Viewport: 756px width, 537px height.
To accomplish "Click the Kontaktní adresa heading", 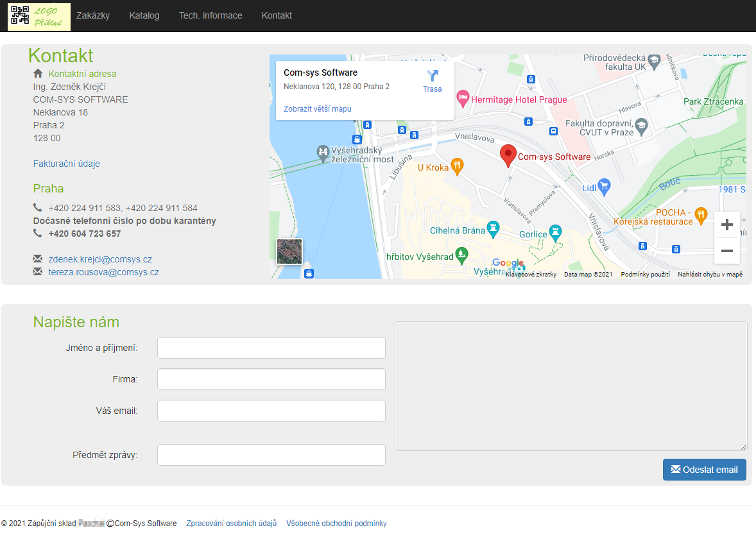I will tap(82, 74).
